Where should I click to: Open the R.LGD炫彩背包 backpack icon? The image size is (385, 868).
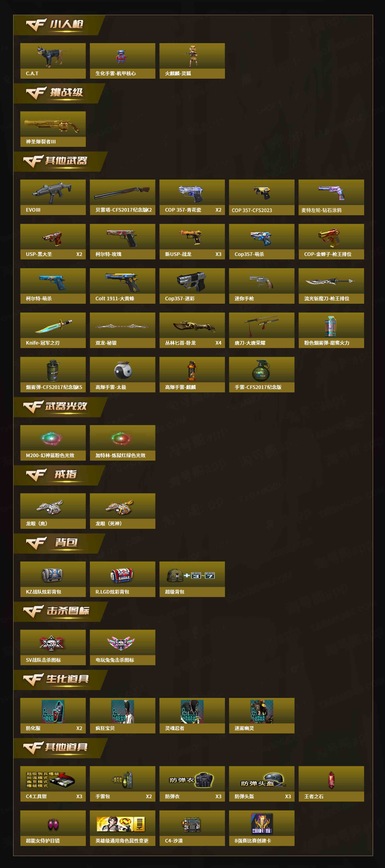tap(122, 575)
